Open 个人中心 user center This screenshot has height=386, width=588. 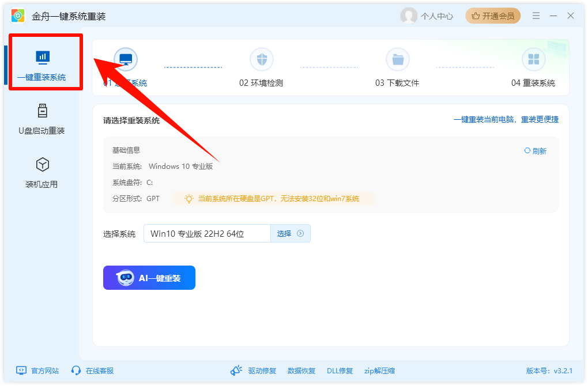click(x=437, y=16)
